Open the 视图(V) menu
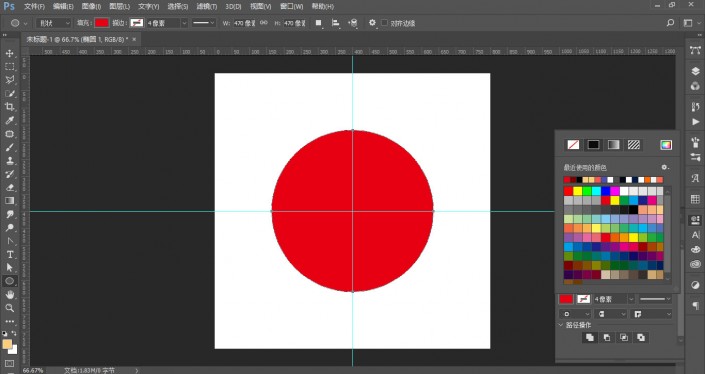Screen dimensions: 705x374 (x=261, y=6)
